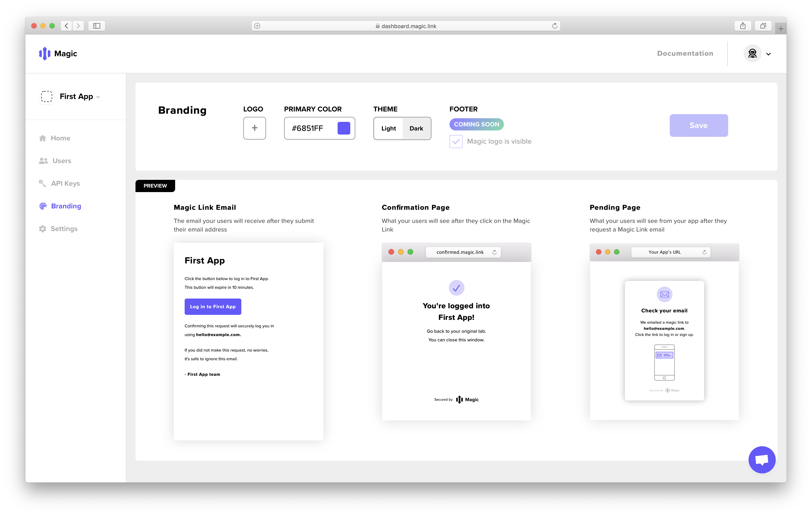Toggle the browser sidebar button
812x516 pixels.
pos(97,26)
